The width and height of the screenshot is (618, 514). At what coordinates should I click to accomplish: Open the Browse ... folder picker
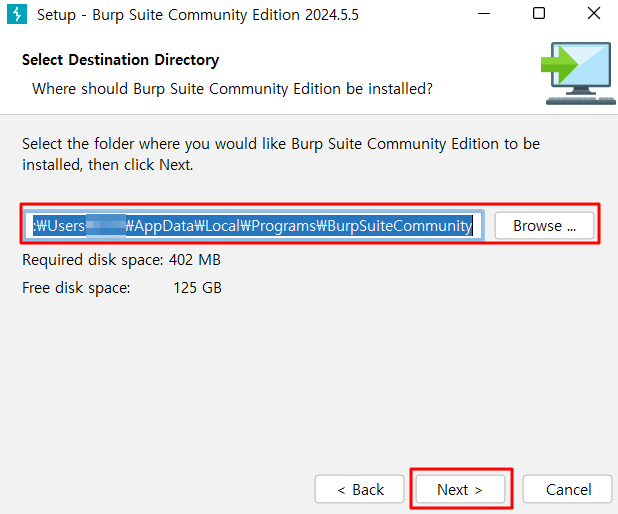pyautogui.click(x=544, y=225)
